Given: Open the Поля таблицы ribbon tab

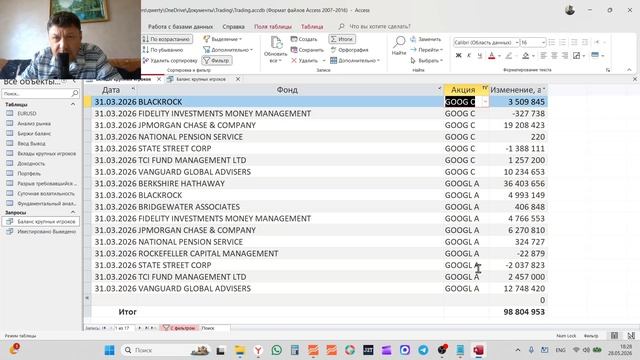Looking at the screenshot, I should (273, 27).
